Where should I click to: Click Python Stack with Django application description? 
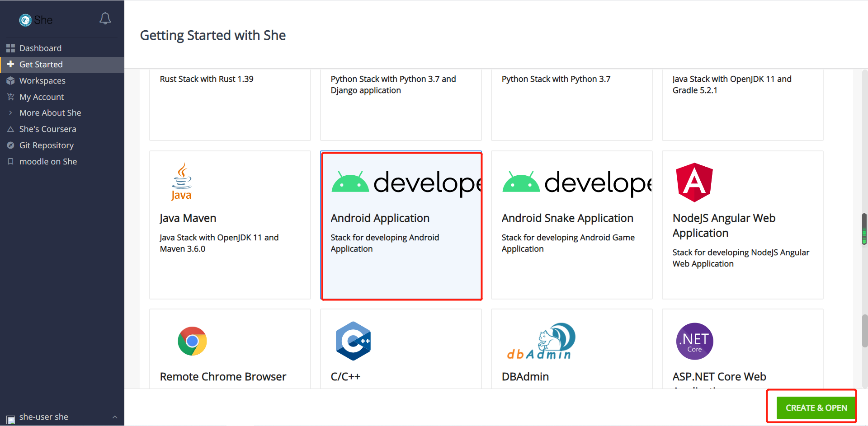point(393,84)
